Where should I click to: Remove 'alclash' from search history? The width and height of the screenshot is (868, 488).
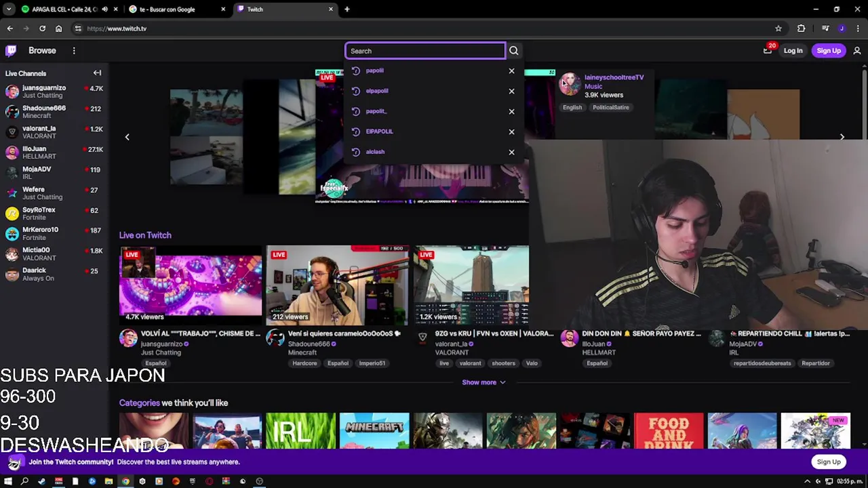[511, 152]
